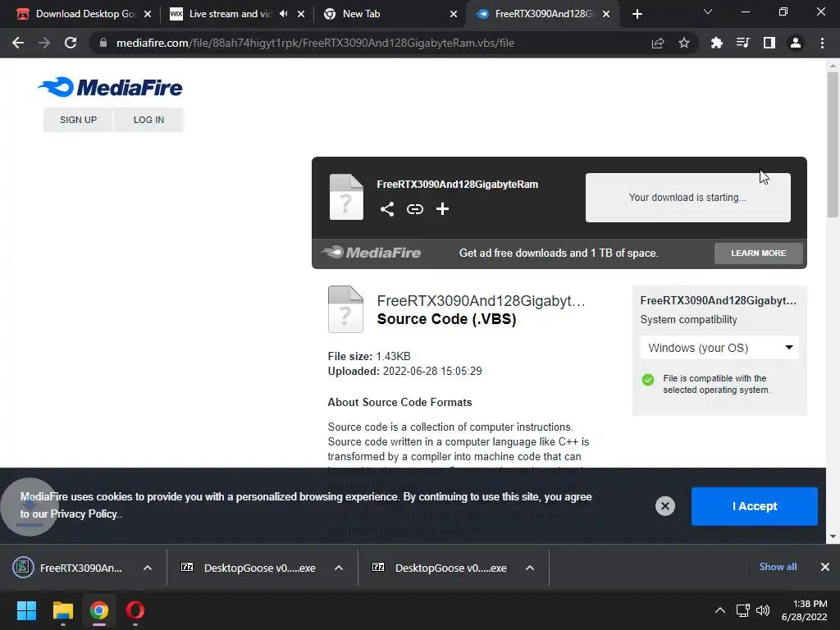The height and width of the screenshot is (630, 840).
Task: Open a new tab with plus button
Action: [x=637, y=14]
